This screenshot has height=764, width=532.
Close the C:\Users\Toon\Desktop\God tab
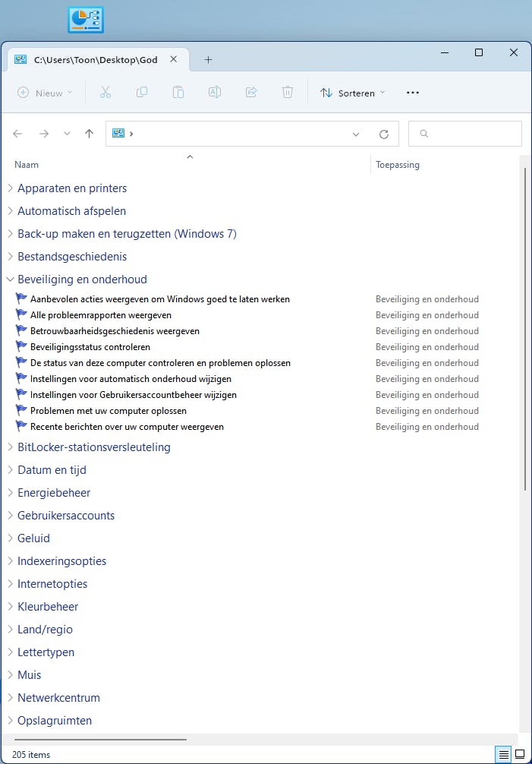click(173, 59)
